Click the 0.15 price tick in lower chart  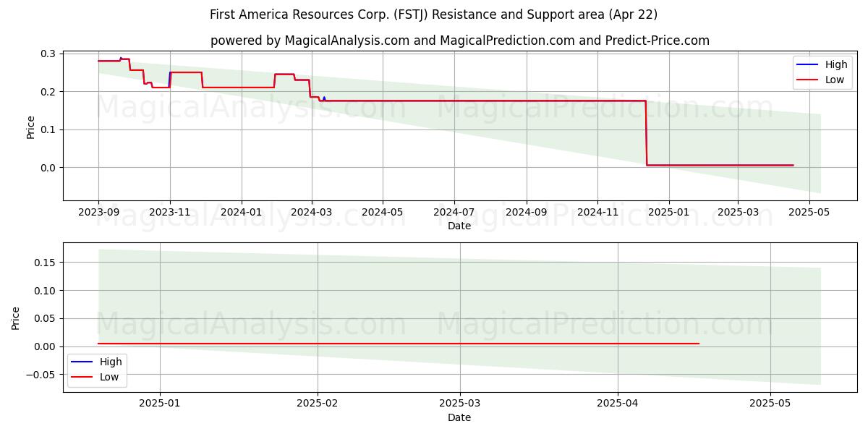46,263
